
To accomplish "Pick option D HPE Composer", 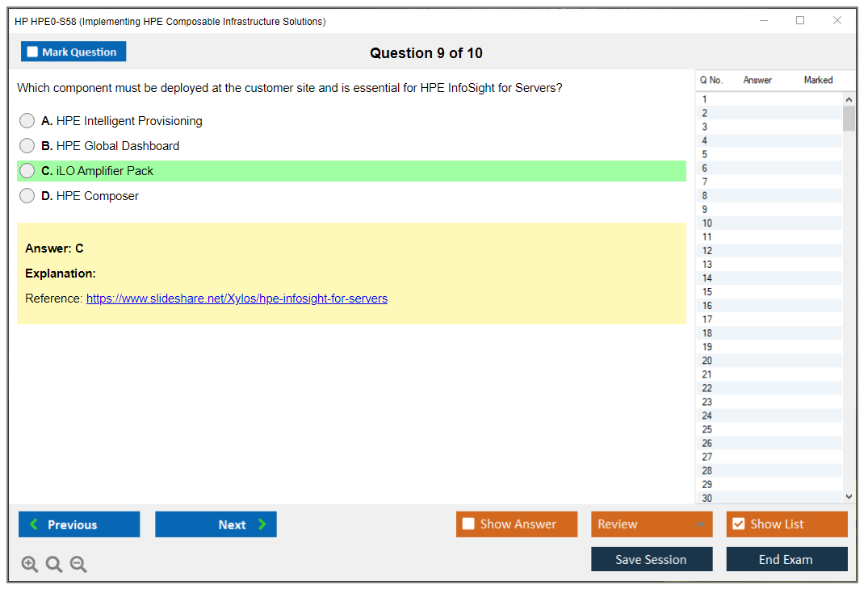I will [27, 196].
